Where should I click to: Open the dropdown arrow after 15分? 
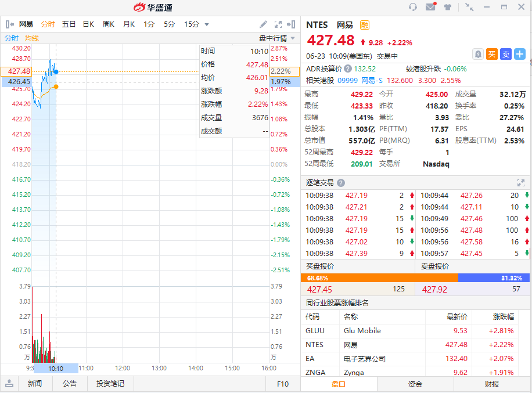(207, 24)
